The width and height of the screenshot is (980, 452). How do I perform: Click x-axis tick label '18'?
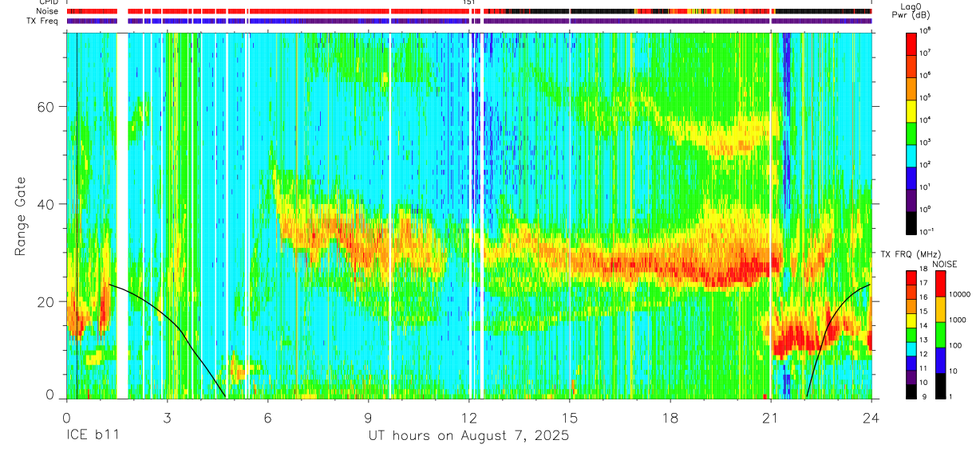(x=670, y=417)
